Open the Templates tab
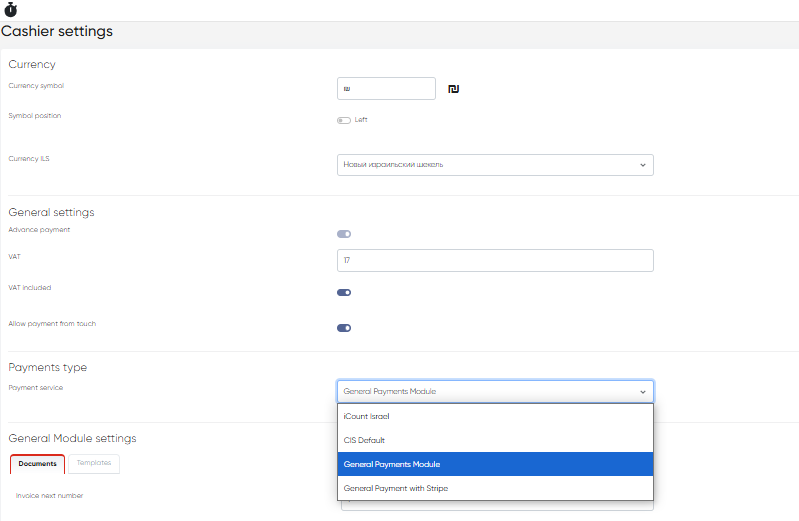 pyautogui.click(x=94, y=464)
